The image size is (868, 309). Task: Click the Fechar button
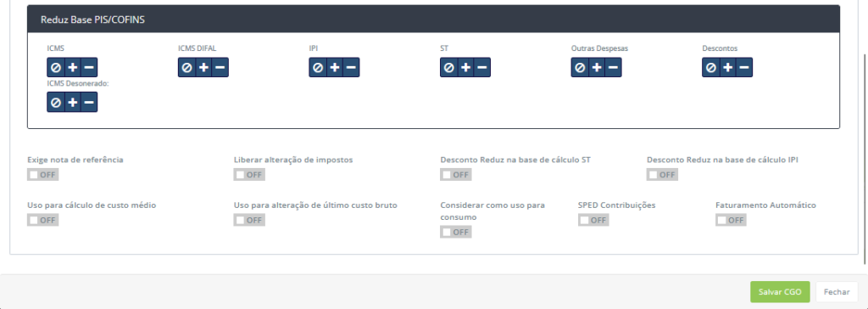coord(837,292)
